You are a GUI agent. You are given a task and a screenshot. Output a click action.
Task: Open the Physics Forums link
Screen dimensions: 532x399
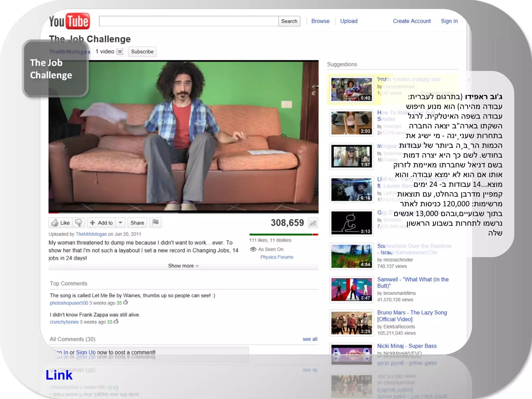click(277, 257)
